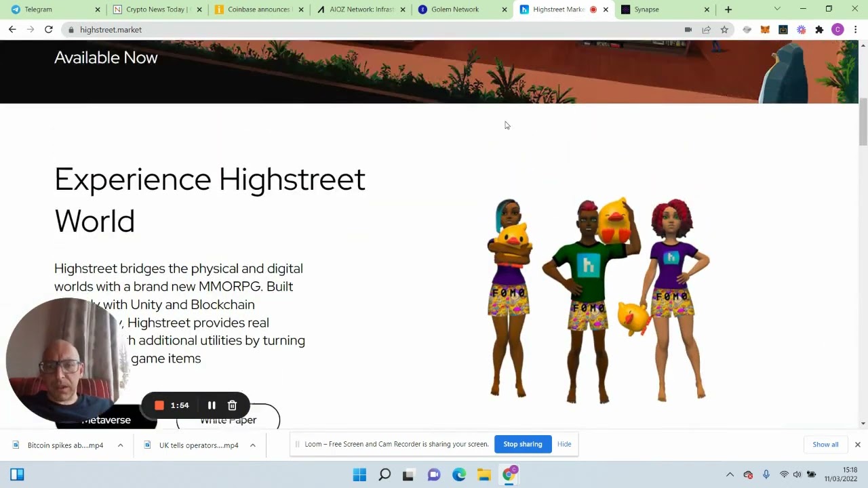Image resolution: width=868 pixels, height=488 pixels.
Task: Open the dark download-box extension
Action: [783, 30]
